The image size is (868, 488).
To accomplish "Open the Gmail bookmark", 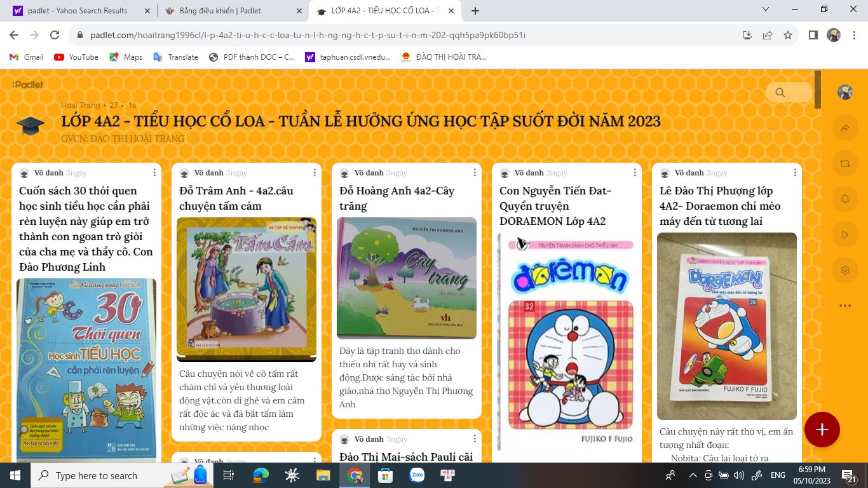I will [x=27, y=57].
